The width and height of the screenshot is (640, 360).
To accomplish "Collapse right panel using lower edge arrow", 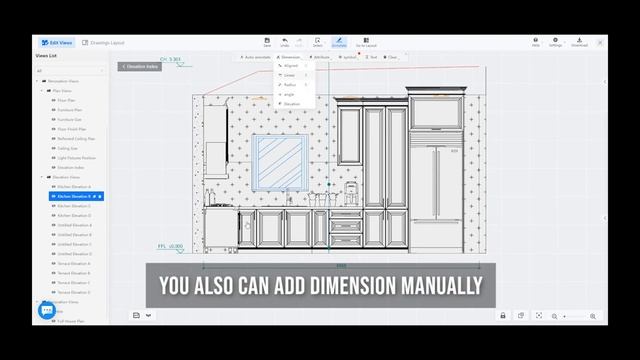I will [604, 218].
